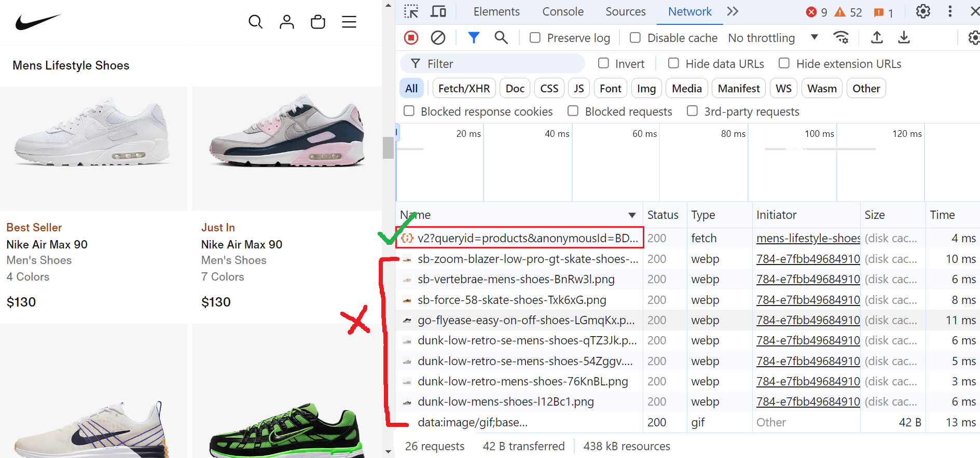This screenshot has width=980, height=458.
Task: Click the warnings count triangle icon
Action: tap(840, 12)
